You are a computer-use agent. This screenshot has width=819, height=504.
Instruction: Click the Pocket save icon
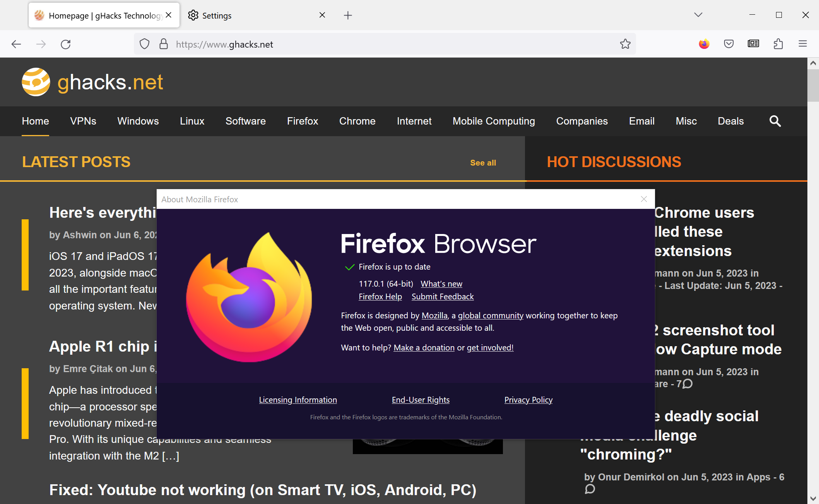pos(729,44)
